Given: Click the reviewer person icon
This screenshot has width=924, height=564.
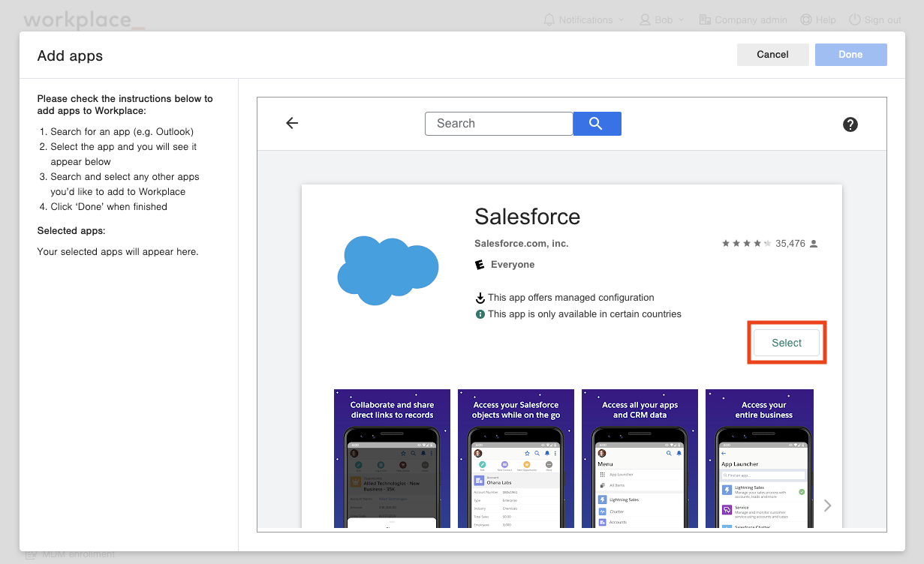Looking at the screenshot, I should click(x=814, y=244).
